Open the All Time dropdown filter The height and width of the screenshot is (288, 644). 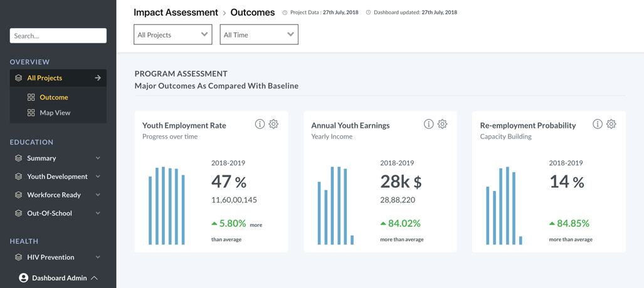pos(258,35)
